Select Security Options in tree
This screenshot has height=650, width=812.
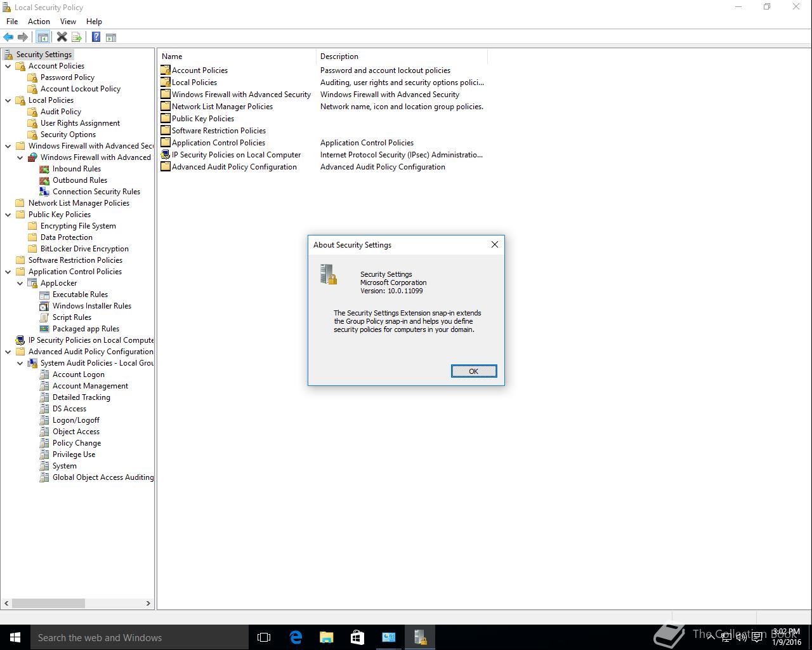68,135
